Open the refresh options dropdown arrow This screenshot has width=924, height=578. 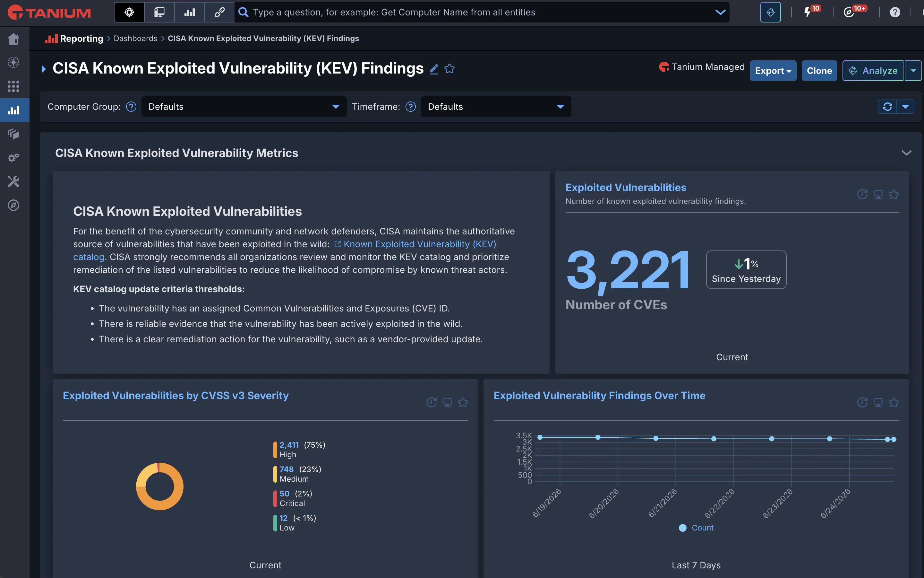pyautogui.click(x=905, y=107)
